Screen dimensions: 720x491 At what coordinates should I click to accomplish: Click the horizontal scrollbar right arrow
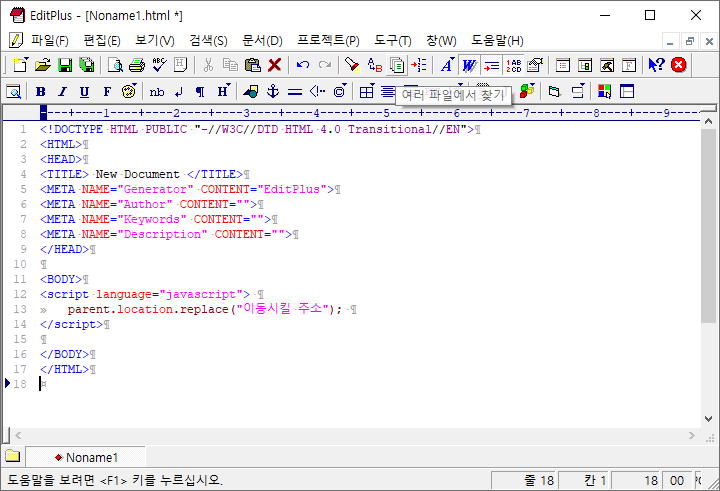pos(692,436)
